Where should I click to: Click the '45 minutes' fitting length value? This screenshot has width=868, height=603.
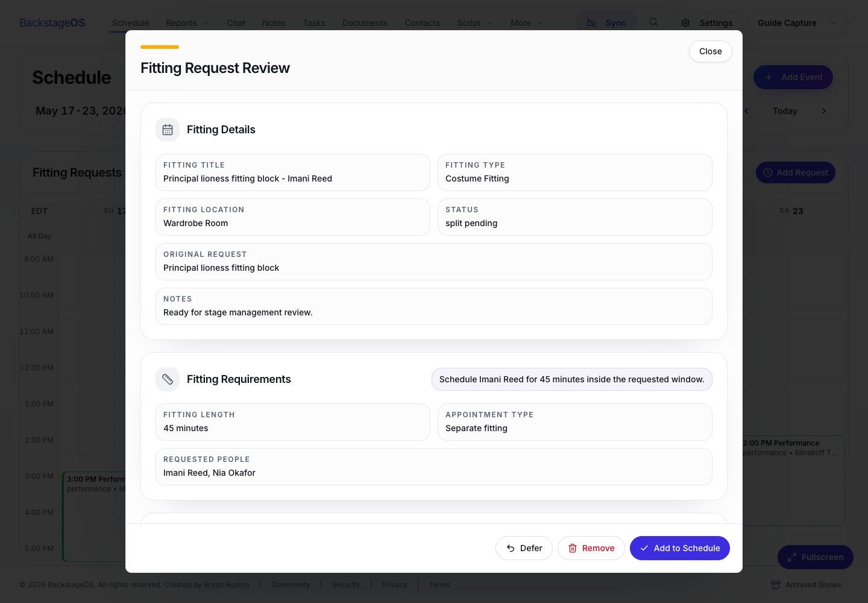[186, 428]
